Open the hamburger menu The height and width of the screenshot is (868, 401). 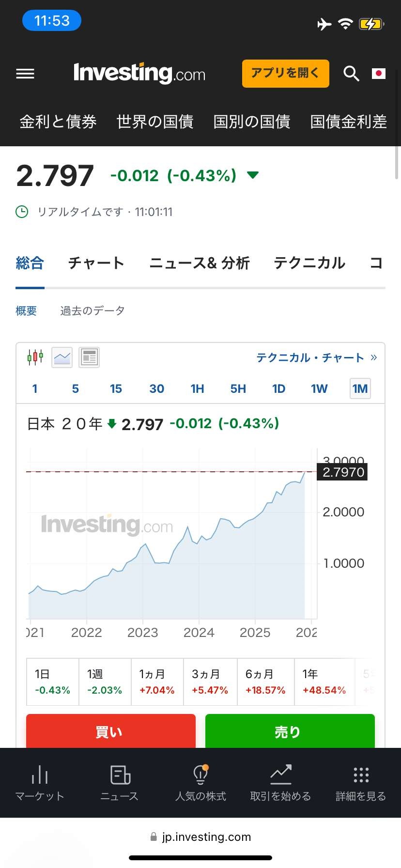tap(25, 74)
